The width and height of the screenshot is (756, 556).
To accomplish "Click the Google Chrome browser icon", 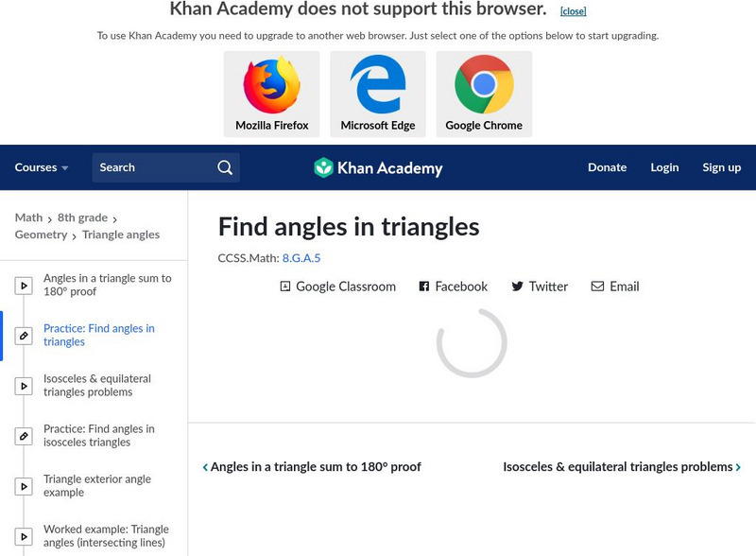I will pyautogui.click(x=484, y=86).
